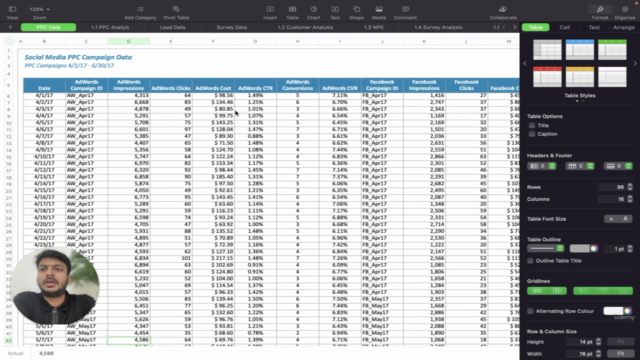Viewport: 640px width, 360px height.
Task: Switch to the 1.4 Survey Analysis sheet
Action: coord(438,27)
